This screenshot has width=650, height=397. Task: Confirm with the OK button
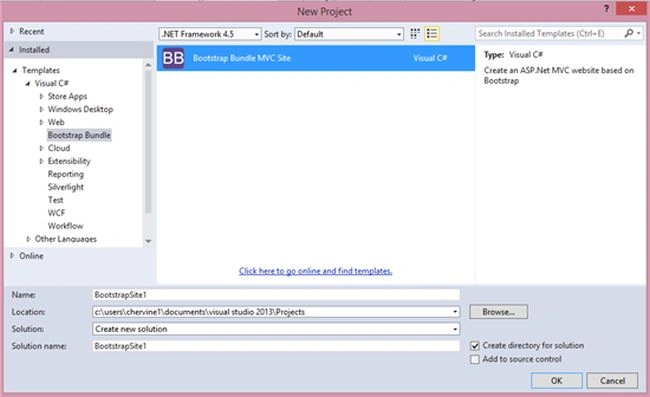click(x=556, y=380)
